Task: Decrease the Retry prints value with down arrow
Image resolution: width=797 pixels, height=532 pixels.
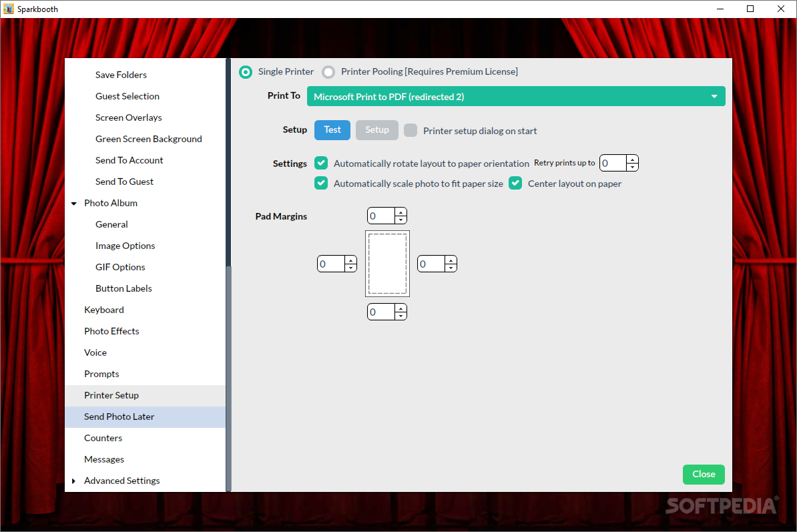Action: pyautogui.click(x=632, y=167)
